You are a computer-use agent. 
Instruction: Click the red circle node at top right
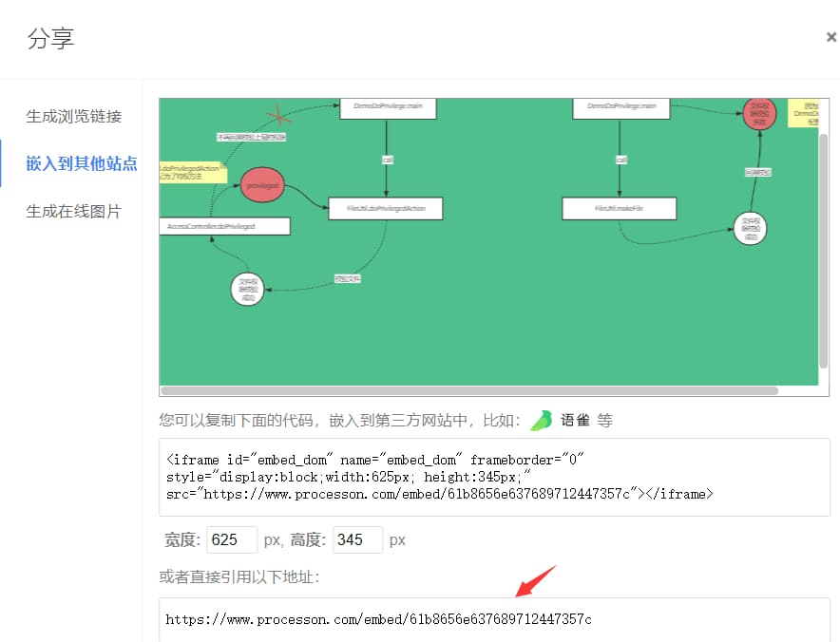759,113
